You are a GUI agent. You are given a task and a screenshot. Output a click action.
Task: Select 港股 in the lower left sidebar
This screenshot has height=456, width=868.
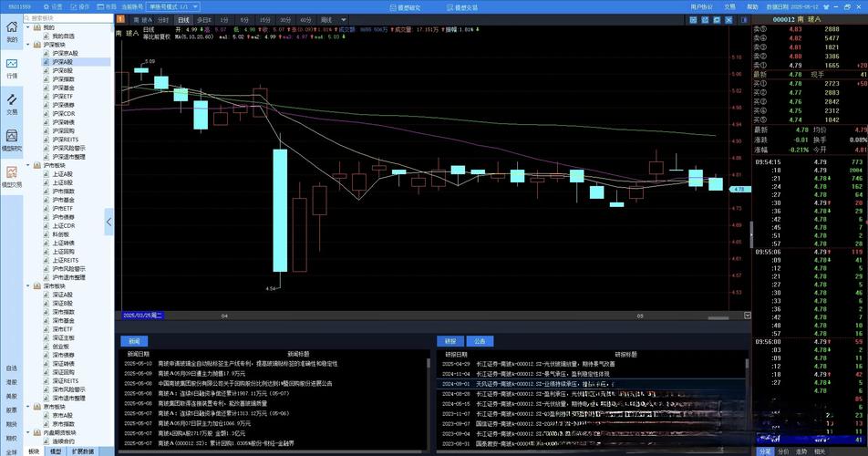coord(12,382)
